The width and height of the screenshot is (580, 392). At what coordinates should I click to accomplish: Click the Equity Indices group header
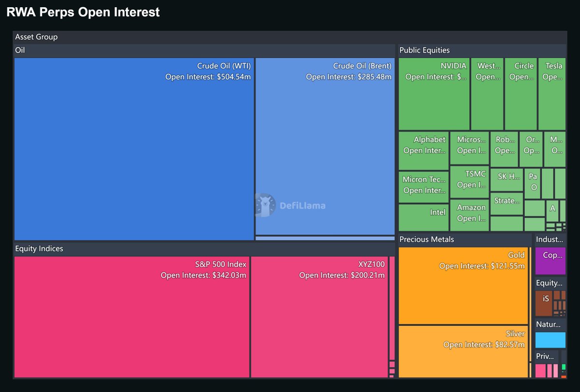click(x=204, y=249)
